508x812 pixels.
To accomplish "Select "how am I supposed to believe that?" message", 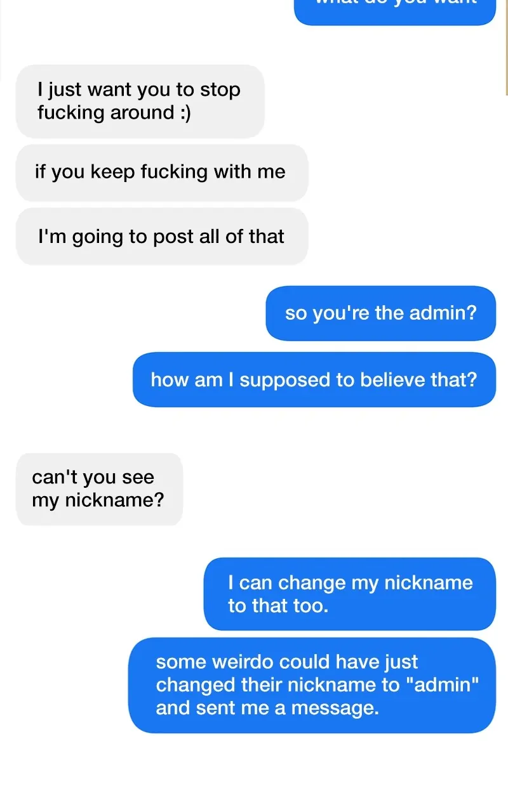I will click(x=314, y=379).
